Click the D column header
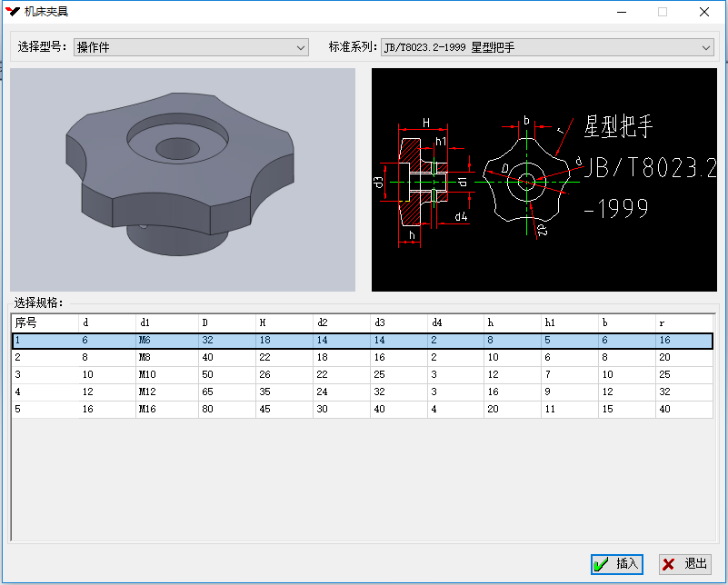Viewport: 728px width, 585px height. click(x=225, y=322)
